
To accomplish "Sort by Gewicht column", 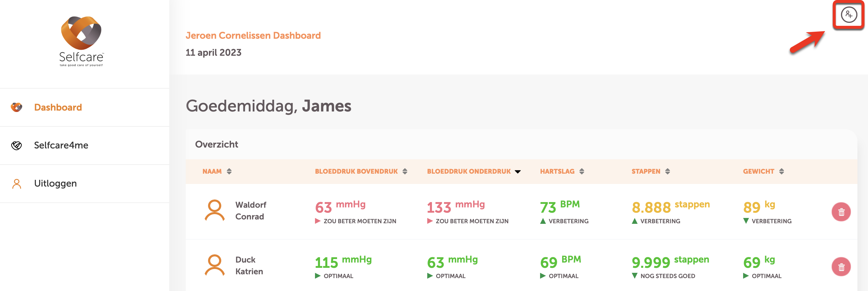I will [781, 172].
